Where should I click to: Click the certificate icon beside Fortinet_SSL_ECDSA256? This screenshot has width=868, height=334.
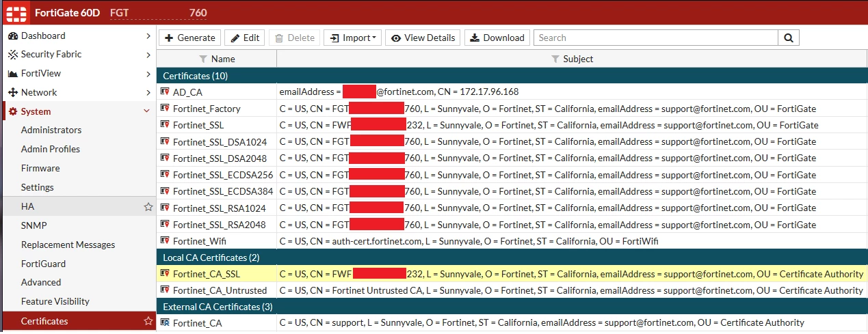(x=165, y=174)
